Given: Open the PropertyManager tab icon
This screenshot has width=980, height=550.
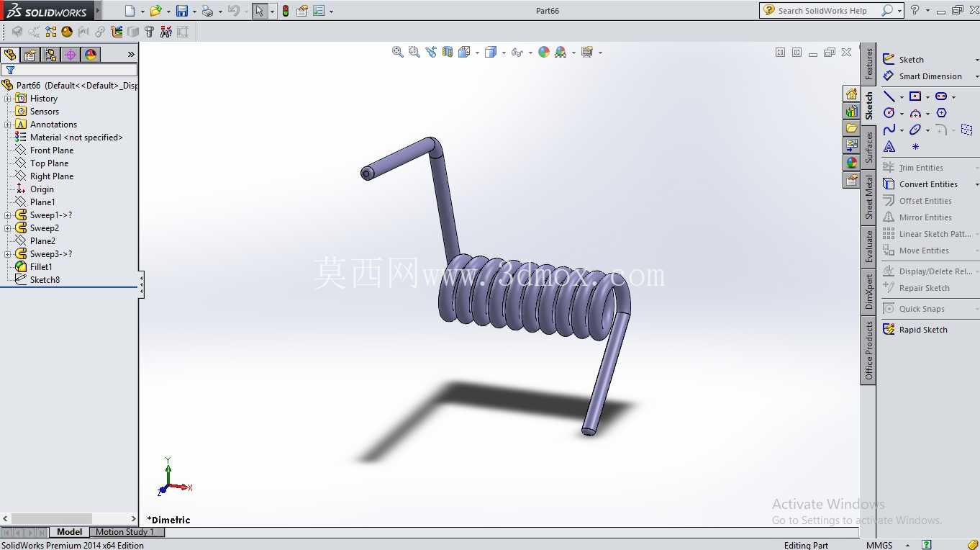Looking at the screenshot, I should (x=30, y=55).
